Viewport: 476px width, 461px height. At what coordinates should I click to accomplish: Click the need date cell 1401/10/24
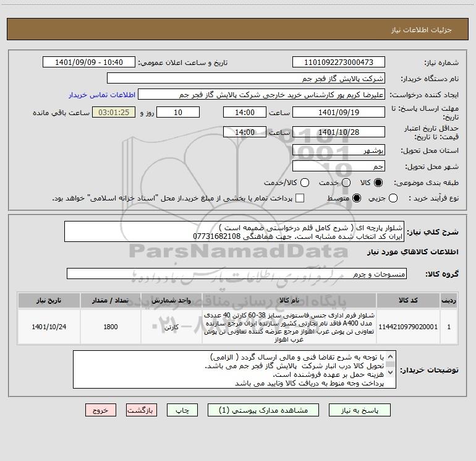pyautogui.click(x=49, y=327)
